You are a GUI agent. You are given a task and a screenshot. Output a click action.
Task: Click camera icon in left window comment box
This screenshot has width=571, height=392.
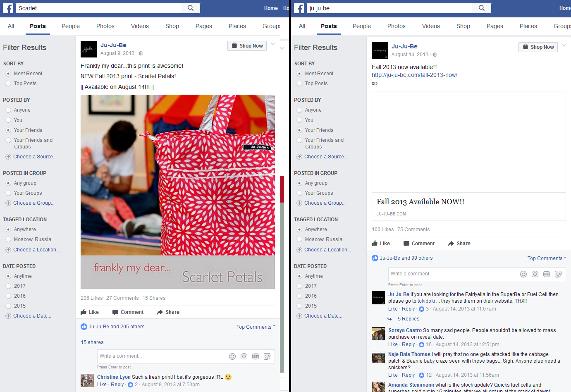click(x=244, y=356)
